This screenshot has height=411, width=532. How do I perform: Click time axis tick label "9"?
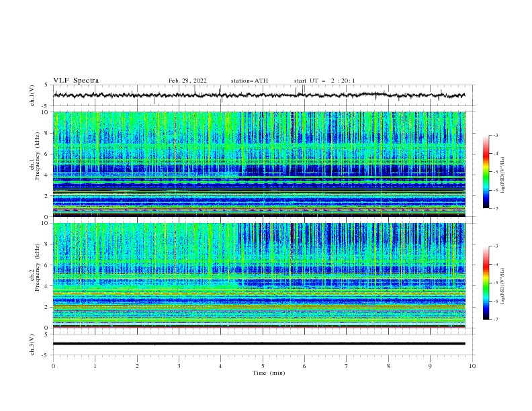(x=430, y=366)
